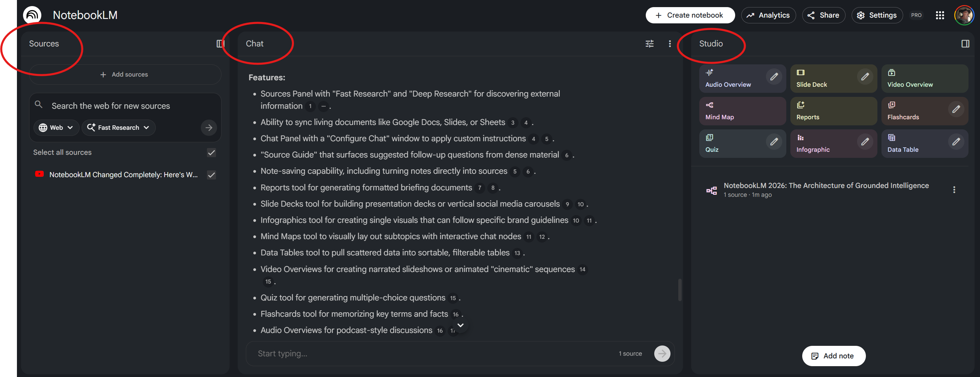The image size is (980, 377).
Task: Create an Infographic
Action: (x=812, y=143)
